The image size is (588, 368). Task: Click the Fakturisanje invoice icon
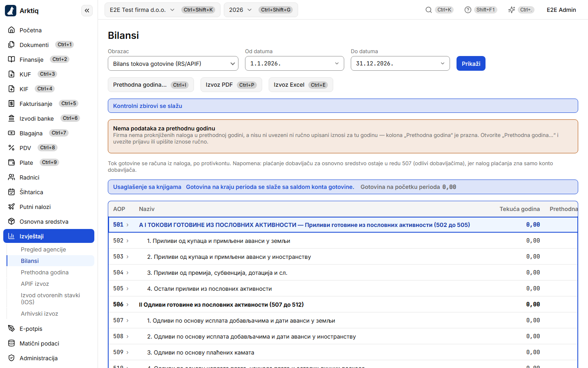[11, 103]
